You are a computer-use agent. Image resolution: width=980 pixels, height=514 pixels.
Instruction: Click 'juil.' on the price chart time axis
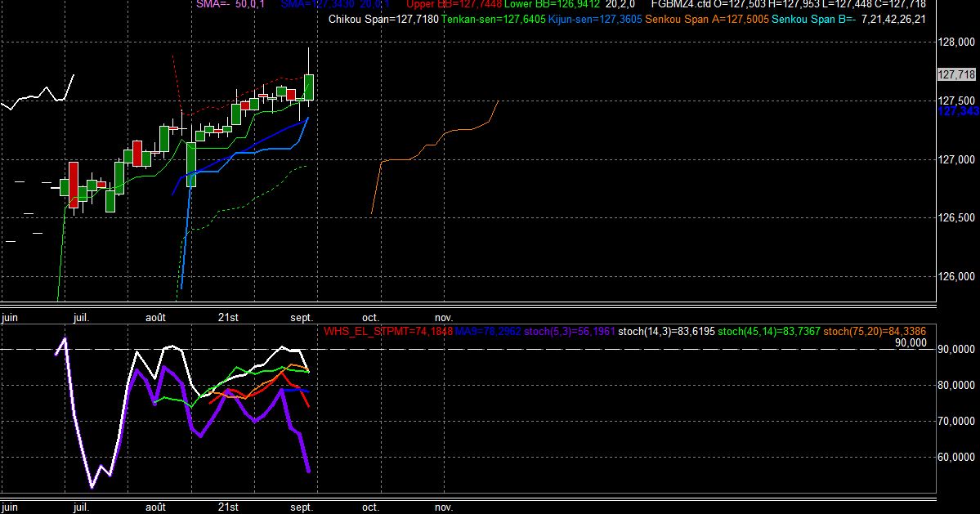pos(81,318)
